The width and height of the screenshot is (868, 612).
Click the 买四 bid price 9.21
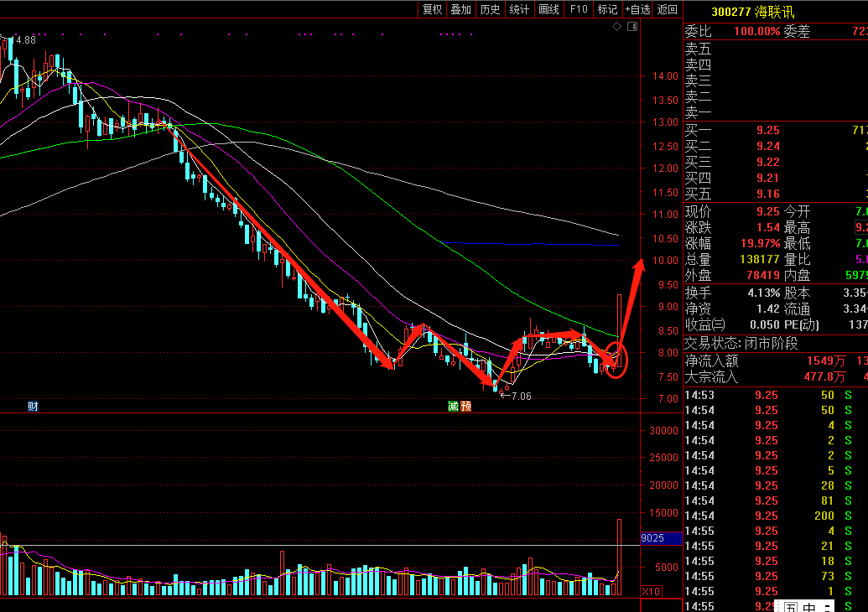(x=768, y=179)
